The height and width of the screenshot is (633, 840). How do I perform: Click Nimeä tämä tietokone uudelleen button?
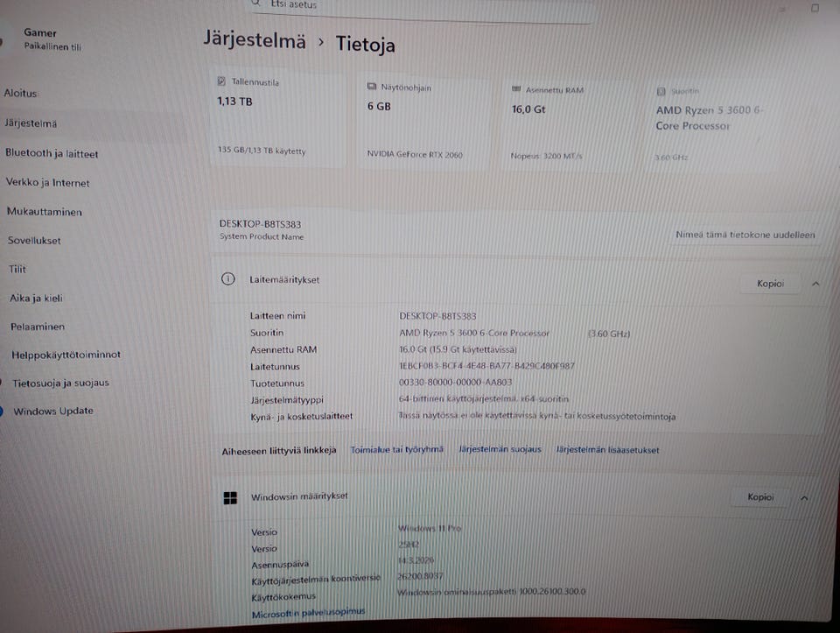click(x=745, y=235)
